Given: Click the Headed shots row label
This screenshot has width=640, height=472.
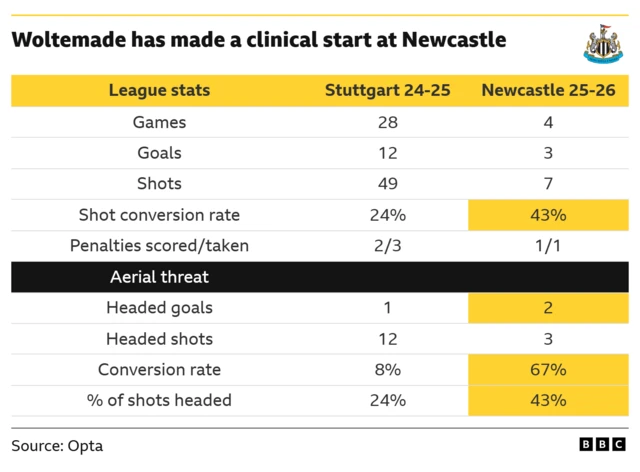Looking at the screenshot, I should (x=159, y=339).
